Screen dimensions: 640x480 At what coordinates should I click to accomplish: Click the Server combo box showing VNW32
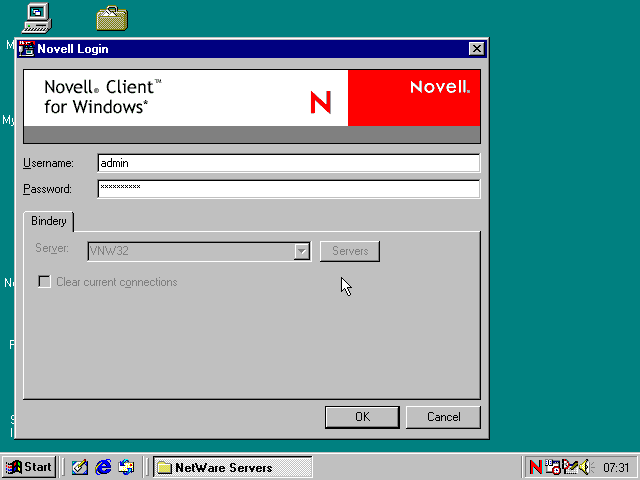tap(199, 251)
